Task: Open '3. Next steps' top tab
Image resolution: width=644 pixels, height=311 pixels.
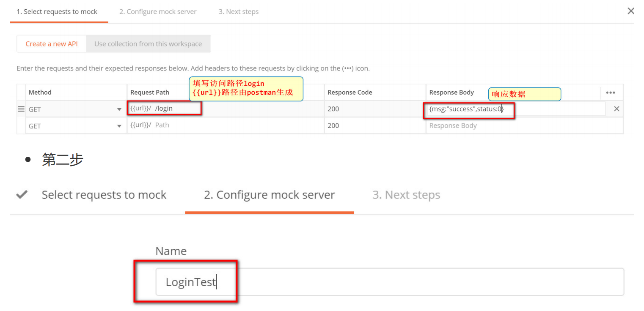Action: [239, 11]
